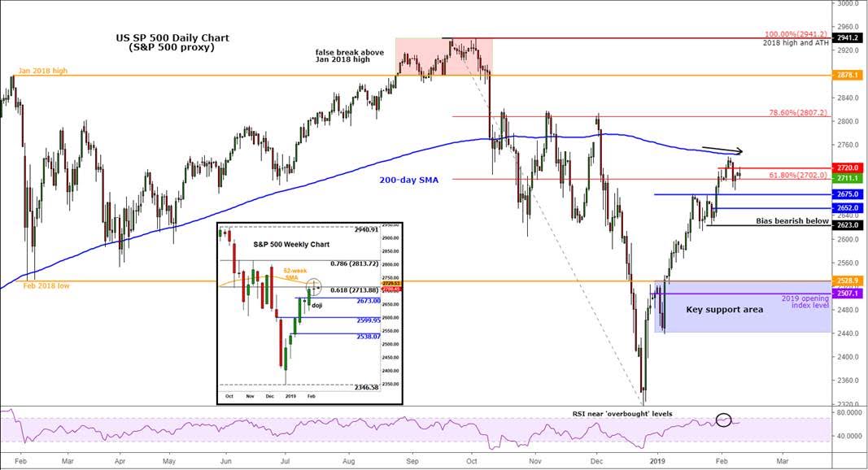Click the orange '52-week SMA' inset label

295,274
